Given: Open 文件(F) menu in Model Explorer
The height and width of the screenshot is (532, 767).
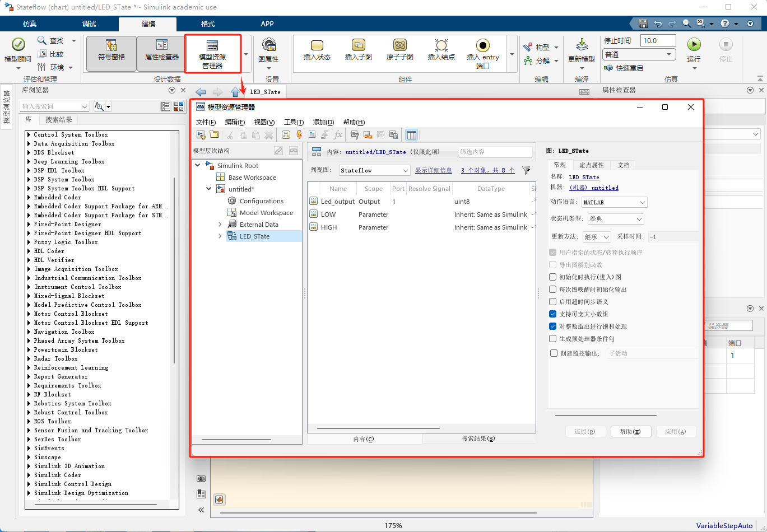Looking at the screenshot, I should pyautogui.click(x=206, y=122).
